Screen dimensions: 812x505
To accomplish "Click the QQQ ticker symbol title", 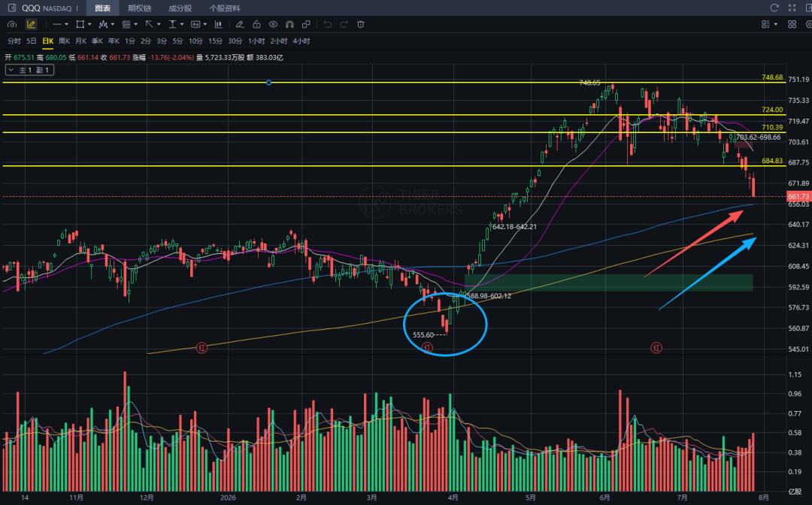I will pos(31,8).
